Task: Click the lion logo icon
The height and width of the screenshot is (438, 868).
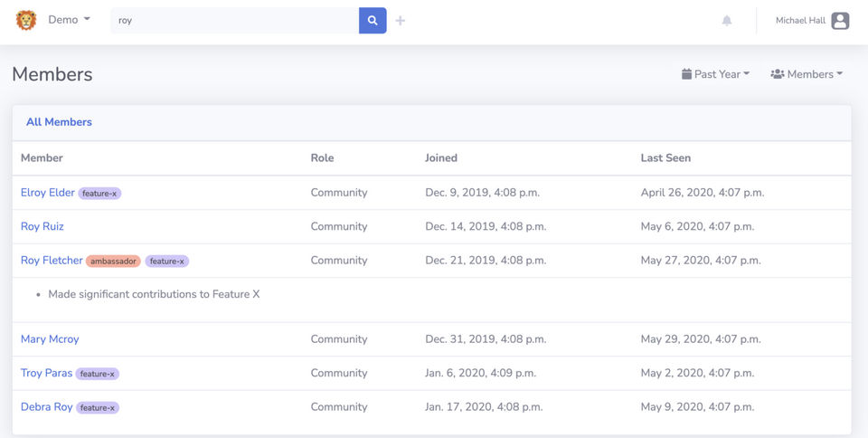Action: click(26, 20)
